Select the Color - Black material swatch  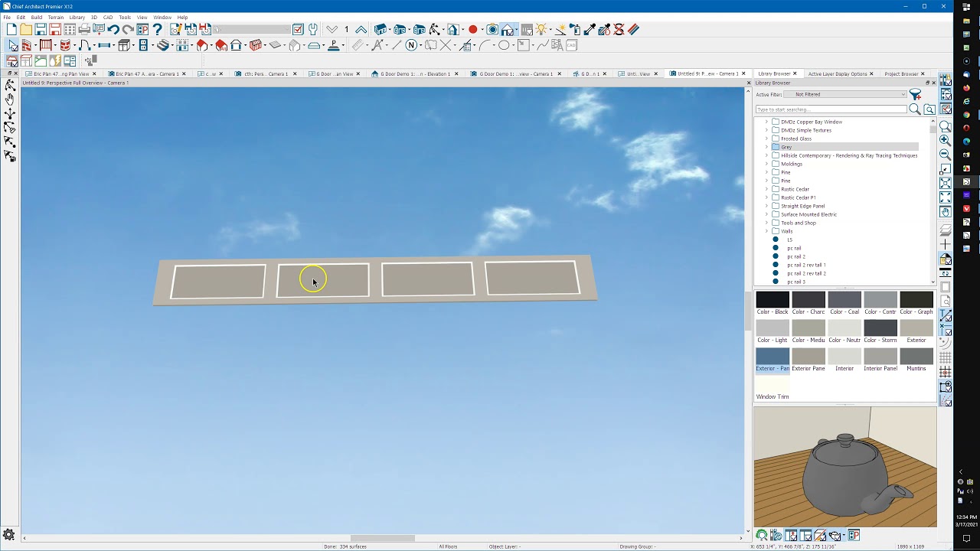tap(772, 303)
